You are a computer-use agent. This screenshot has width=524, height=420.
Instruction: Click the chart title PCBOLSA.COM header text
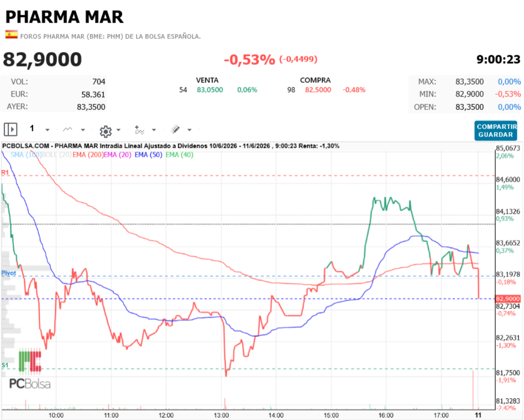(x=170, y=146)
